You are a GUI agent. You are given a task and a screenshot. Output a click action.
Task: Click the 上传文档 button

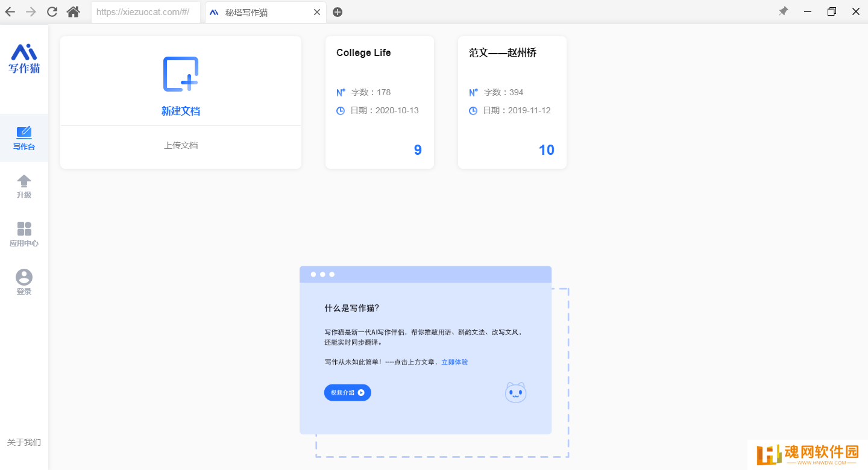click(181, 145)
